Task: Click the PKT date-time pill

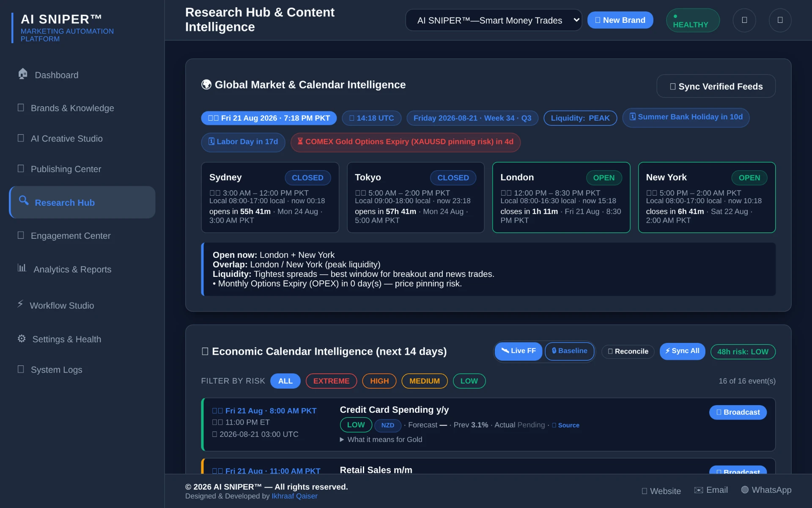Action: tap(269, 118)
